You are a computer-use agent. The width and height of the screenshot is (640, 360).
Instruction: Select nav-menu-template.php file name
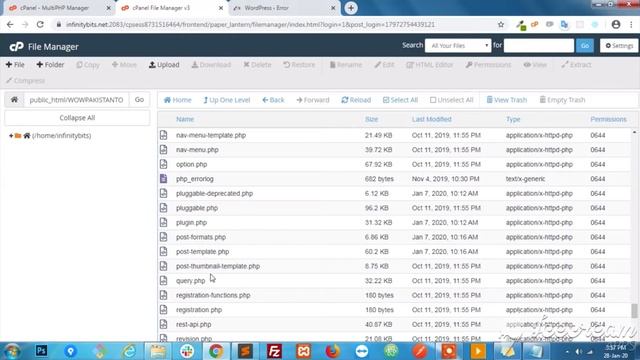[x=211, y=135]
